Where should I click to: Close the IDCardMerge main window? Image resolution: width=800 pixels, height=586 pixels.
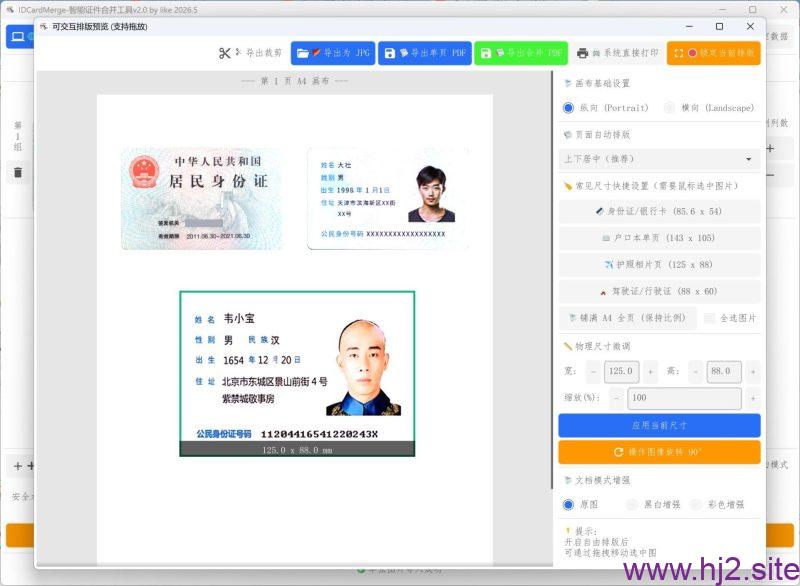tap(784, 10)
